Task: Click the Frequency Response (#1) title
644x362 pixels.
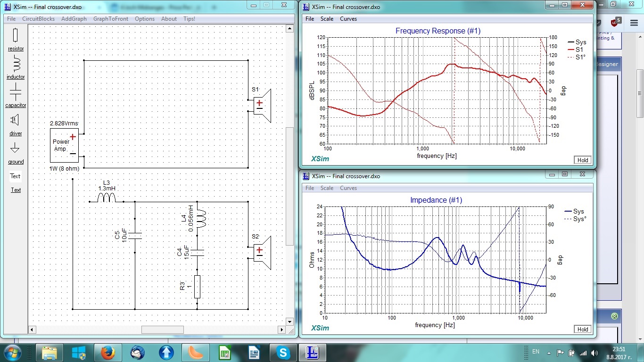Action: click(438, 31)
